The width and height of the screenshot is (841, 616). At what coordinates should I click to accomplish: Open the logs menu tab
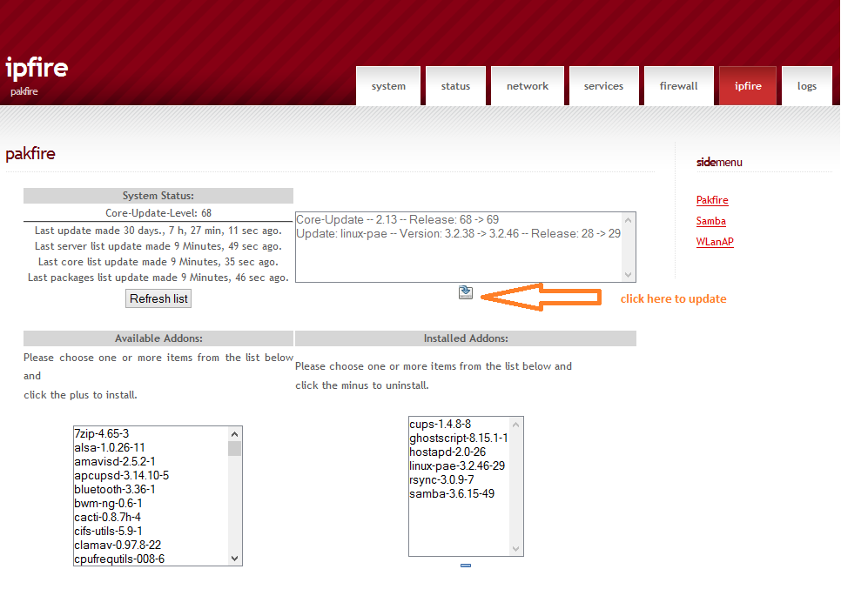(x=807, y=86)
